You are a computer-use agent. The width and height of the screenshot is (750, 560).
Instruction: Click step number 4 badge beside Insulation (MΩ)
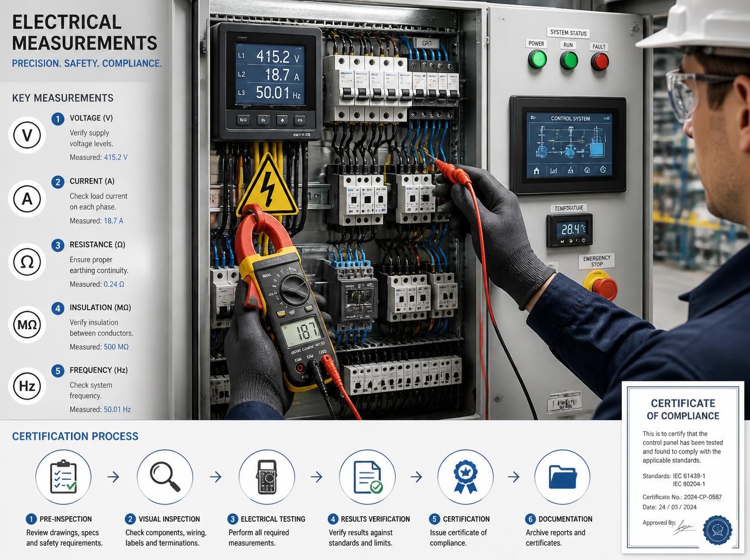pyautogui.click(x=58, y=308)
